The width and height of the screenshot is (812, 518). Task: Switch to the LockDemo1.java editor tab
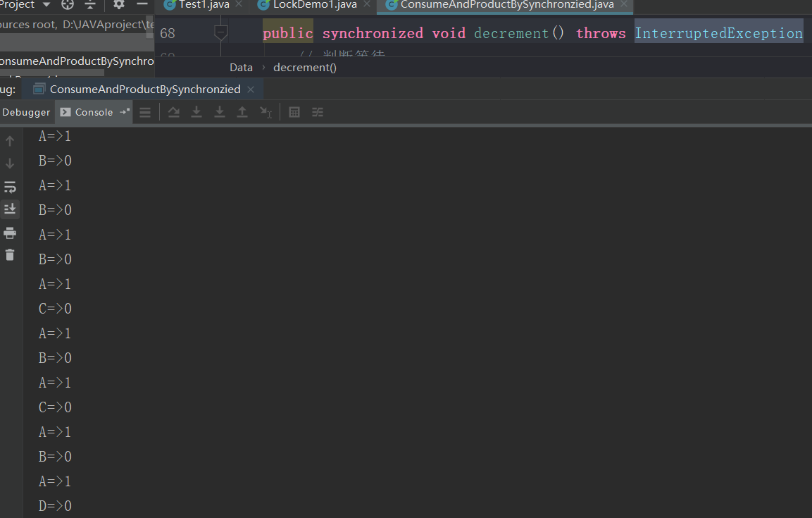pyautogui.click(x=315, y=5)
